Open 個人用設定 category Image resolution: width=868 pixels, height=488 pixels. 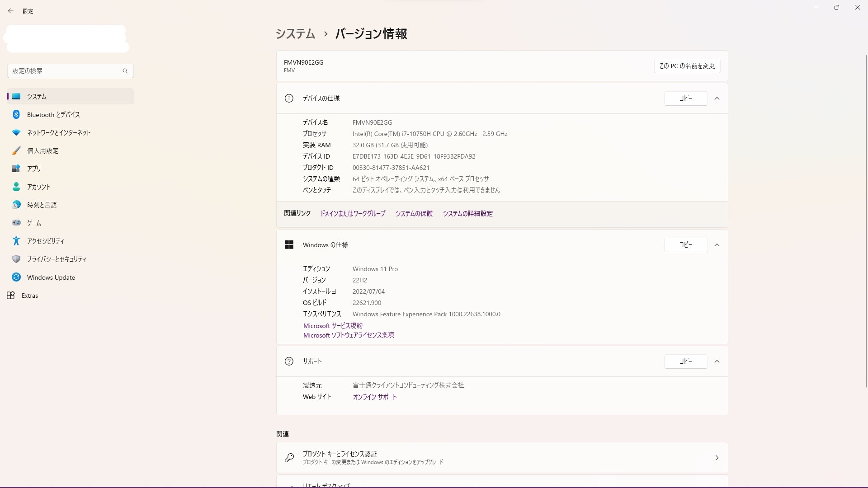pyautogui.click(x=71, y=150)
